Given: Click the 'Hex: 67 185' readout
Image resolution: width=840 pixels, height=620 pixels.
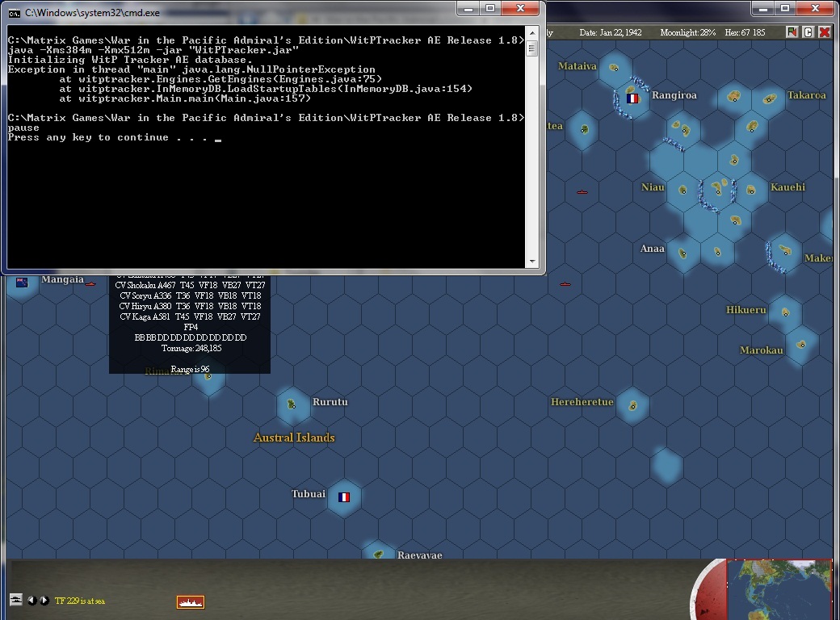Looking at the screenshot, I should click(x=745, y=32).
